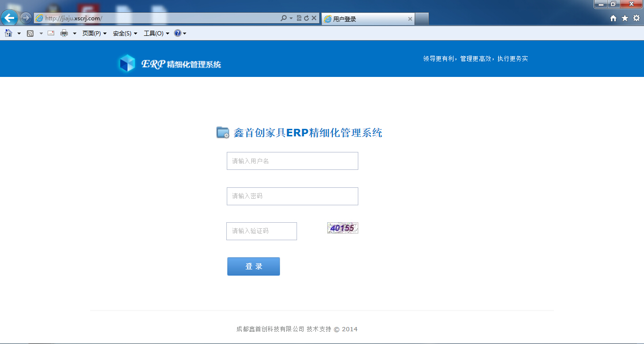The width and height of the screenshot is (644, 344).
Task: Refresh the page using the reload icon
Action: point(306,18)
